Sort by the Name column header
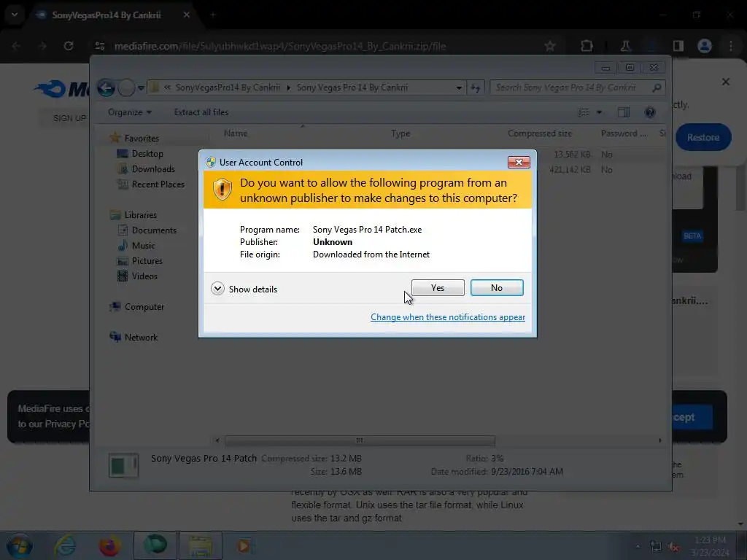The width and height of the screenshot is (747, 560). 236,133
